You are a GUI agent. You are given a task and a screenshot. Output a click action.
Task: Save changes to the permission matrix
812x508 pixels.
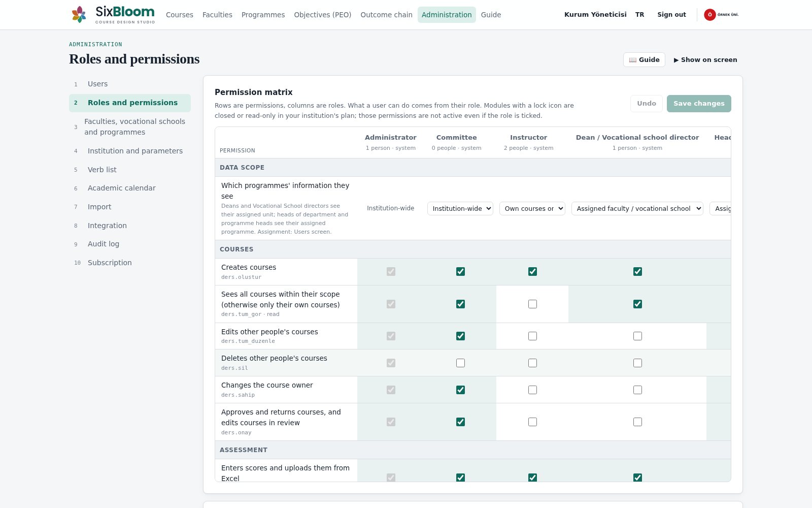coord(699,104)
